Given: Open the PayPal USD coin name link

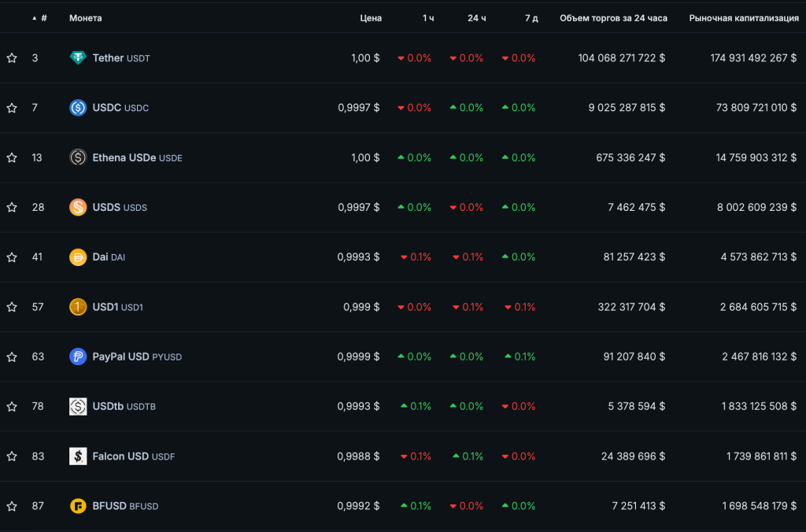Looking at the screenshot, I should 120,357.
